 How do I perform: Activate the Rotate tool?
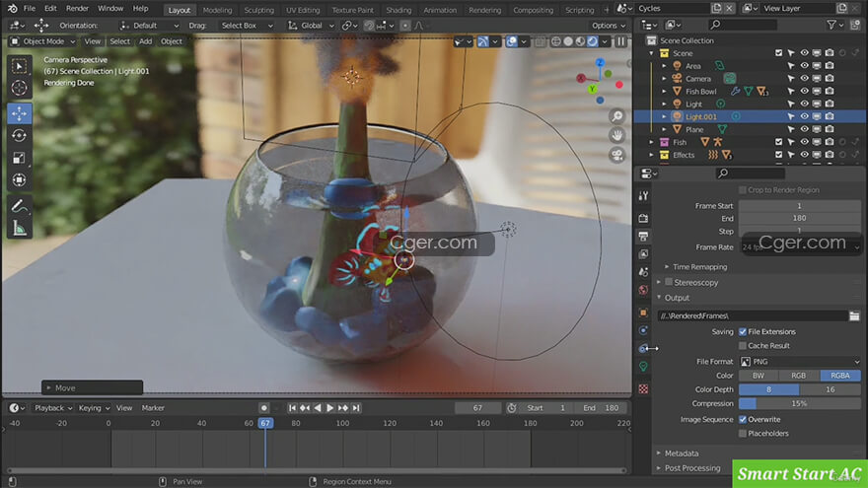pos(20,136)
